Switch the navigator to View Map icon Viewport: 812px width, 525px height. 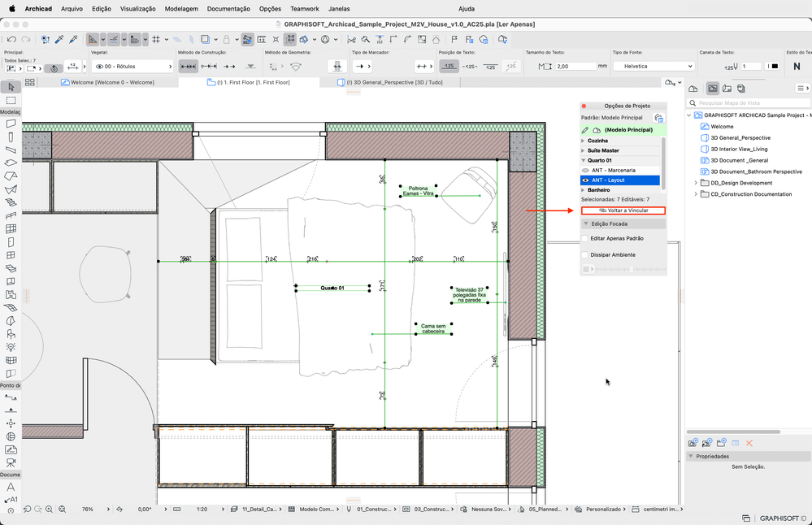coord(713,89)
